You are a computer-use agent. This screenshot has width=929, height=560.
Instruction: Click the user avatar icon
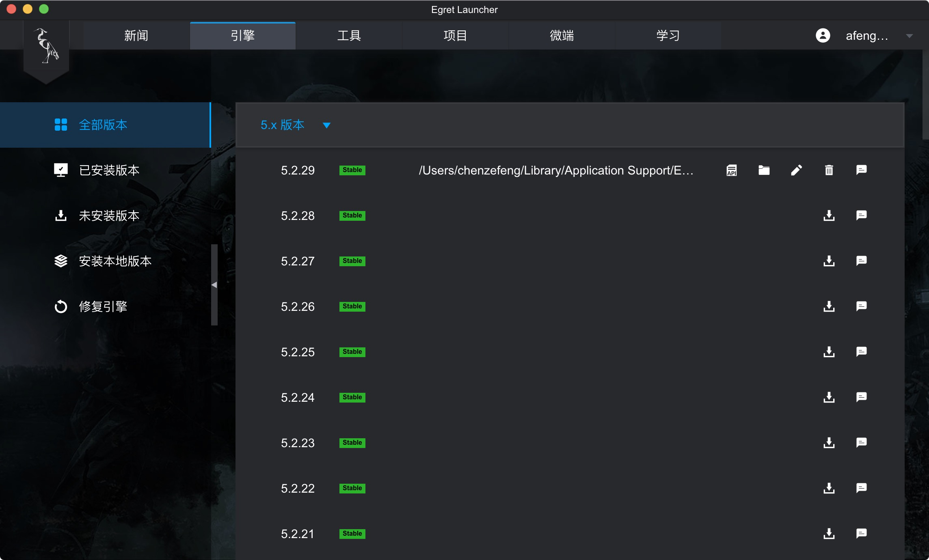823,36
